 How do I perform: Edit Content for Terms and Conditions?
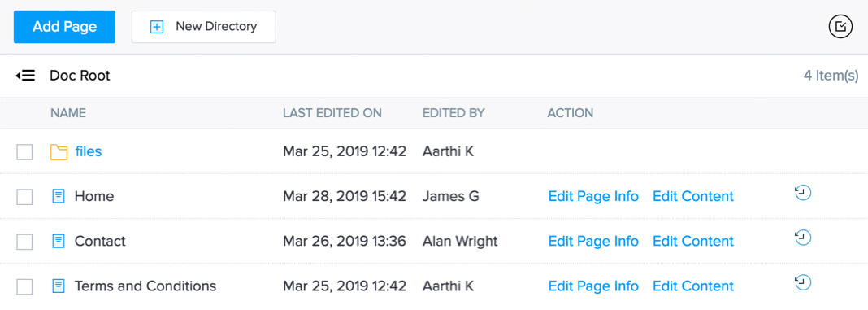693,286
